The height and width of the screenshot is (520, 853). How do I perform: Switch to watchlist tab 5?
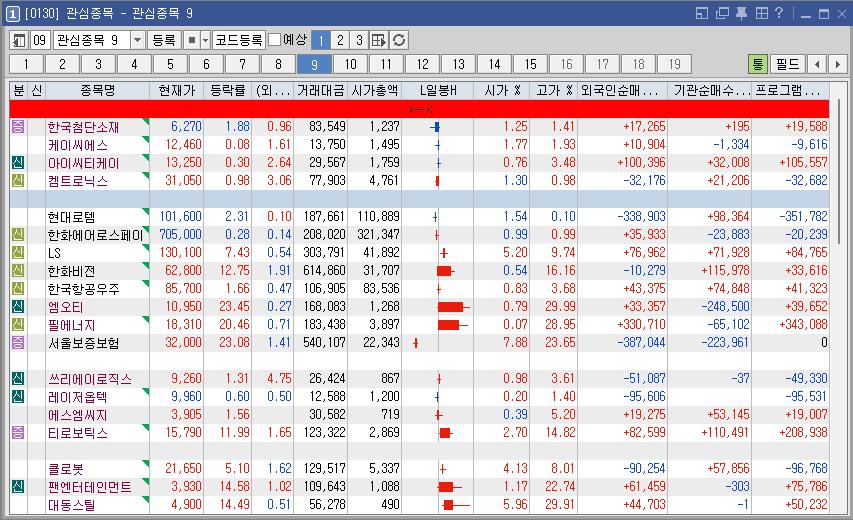point(170,64)
